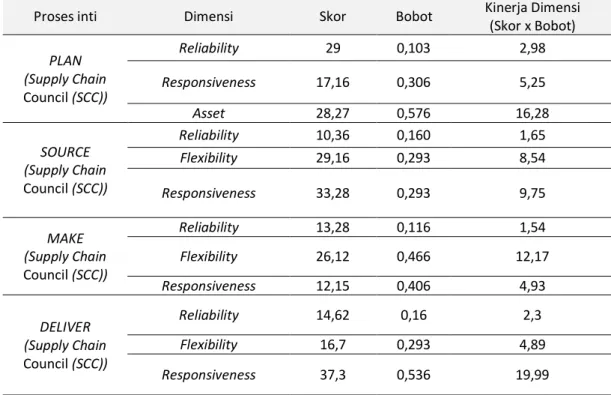Select score value 33,28

[332, 193]
